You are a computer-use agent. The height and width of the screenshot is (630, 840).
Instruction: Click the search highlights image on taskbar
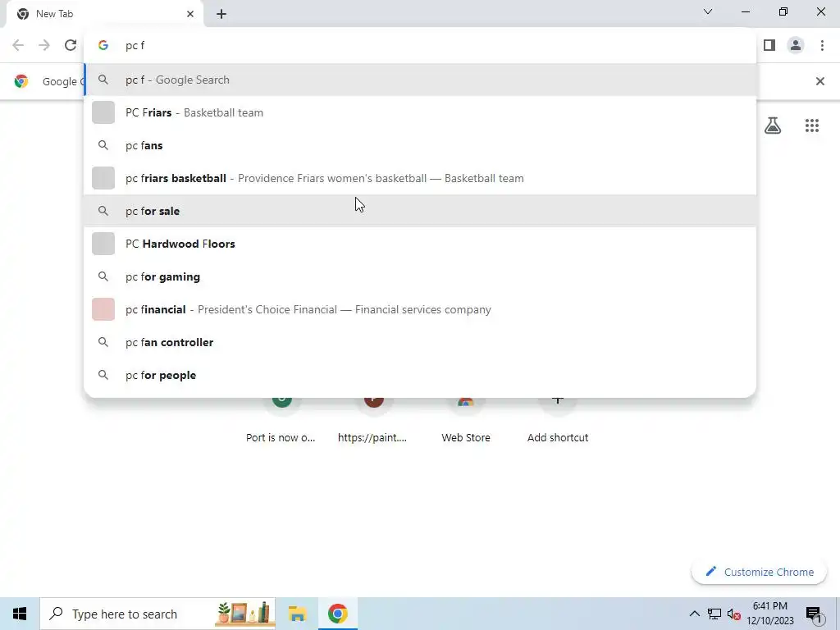coord(244,614)
